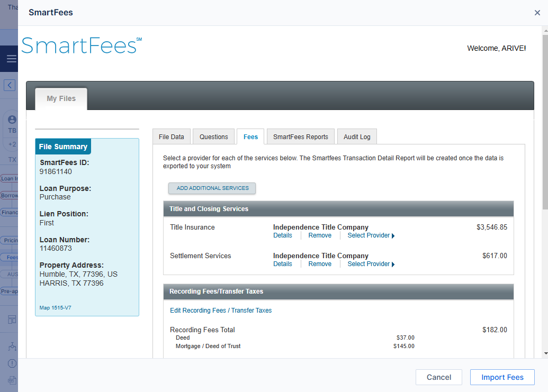
Task: Click the Financ pill in background sidebar
Action: coord(9,212)
